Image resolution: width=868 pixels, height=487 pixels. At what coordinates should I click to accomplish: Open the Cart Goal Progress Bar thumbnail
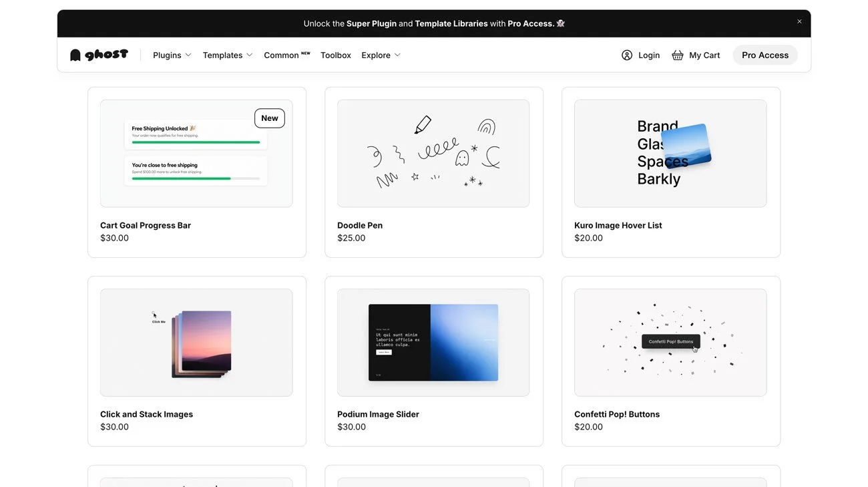(196, 154)
